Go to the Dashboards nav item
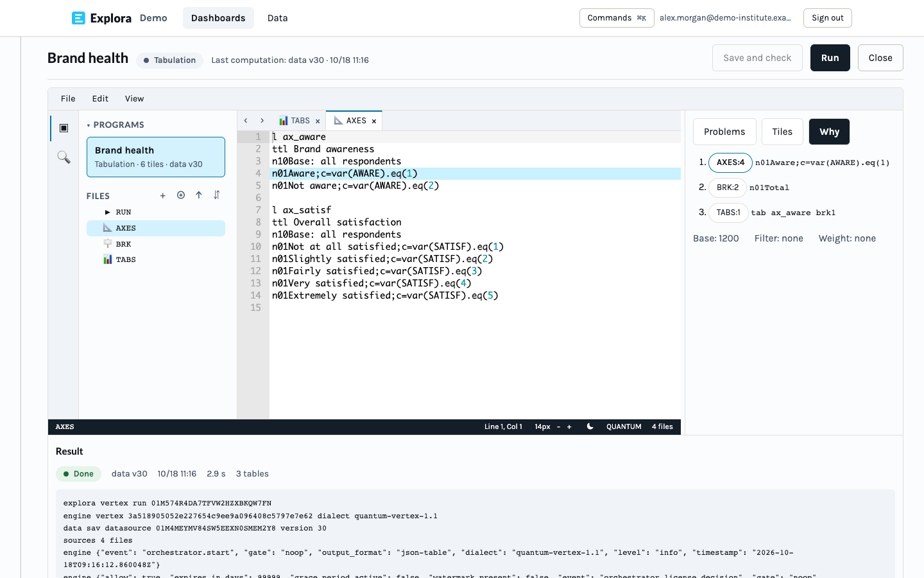This screenshot has width=924, height=578. 218,18
